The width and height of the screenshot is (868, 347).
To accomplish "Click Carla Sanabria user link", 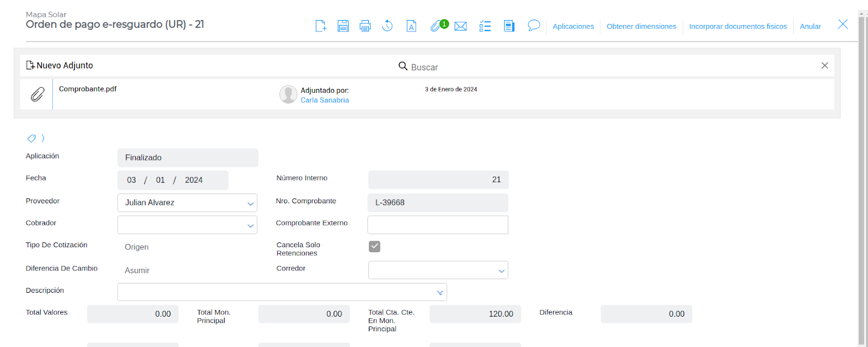I will 324,100.
